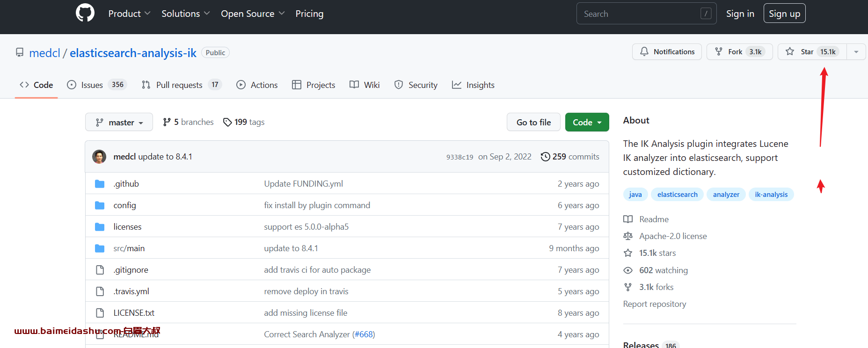Open the .gitignore file
Screen dimensions: 868x348
tap(131, 270)
